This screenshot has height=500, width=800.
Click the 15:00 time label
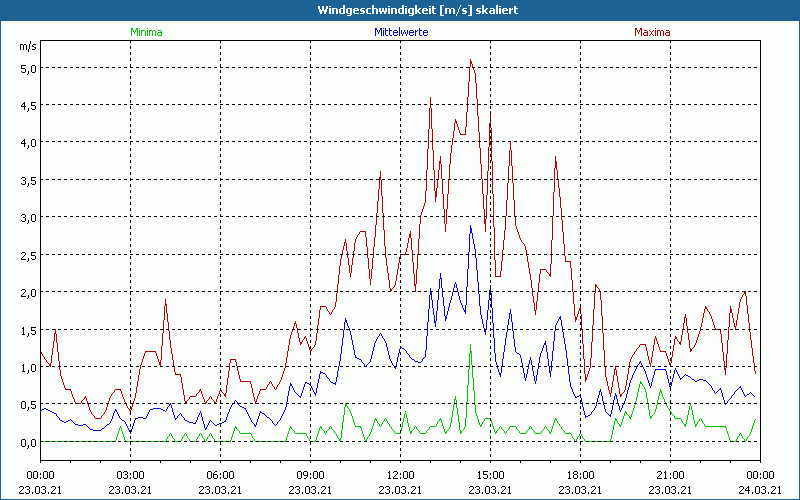(490, 476)
